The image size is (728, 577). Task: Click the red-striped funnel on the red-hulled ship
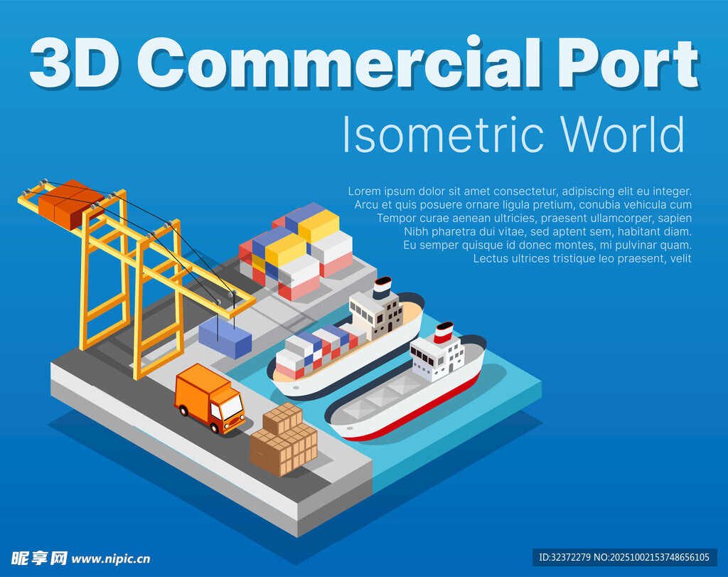pyautogui.click(x=444, y=332)
